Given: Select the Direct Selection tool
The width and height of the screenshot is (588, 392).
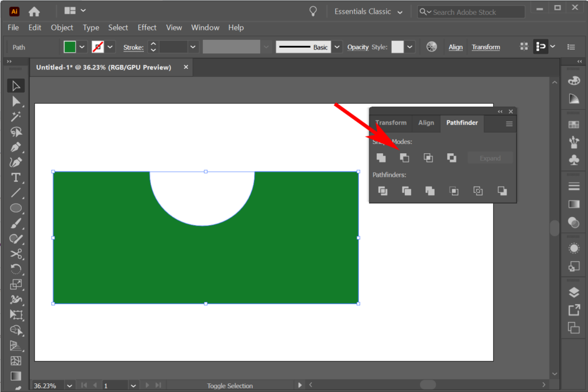Looking at the screenshot, I should tap(16, 101).
